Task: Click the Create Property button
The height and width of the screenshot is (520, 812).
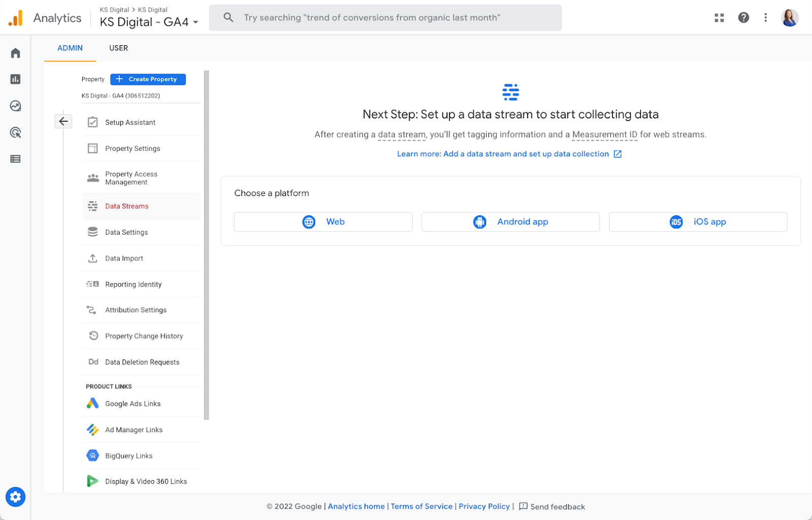Action: pyautogui.click(x=148, y=79)
